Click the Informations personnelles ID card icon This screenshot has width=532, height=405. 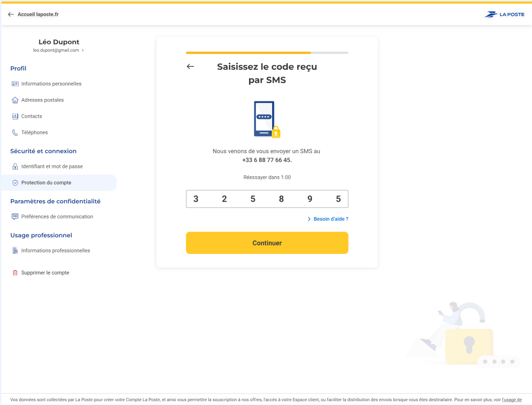tap(15, 84)
